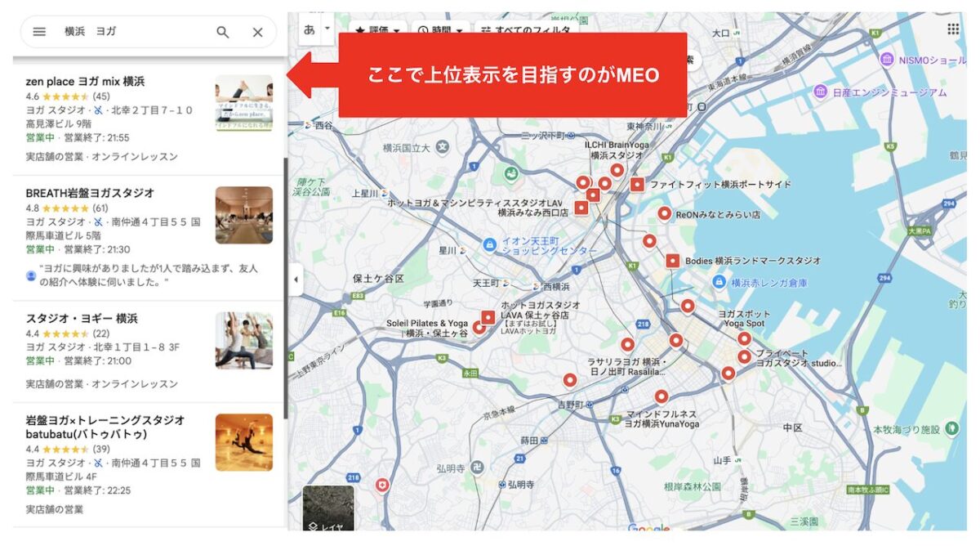Click the 保土ケ谷区 ward label on map
Screen dimensions: 980x546
[x=379, y=279]
